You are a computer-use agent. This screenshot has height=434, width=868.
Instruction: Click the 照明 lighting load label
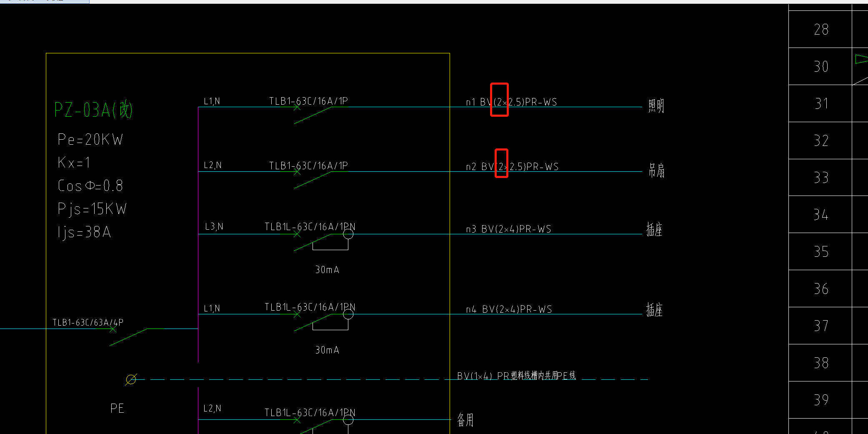pyautogui.click(x=656, y=106)
